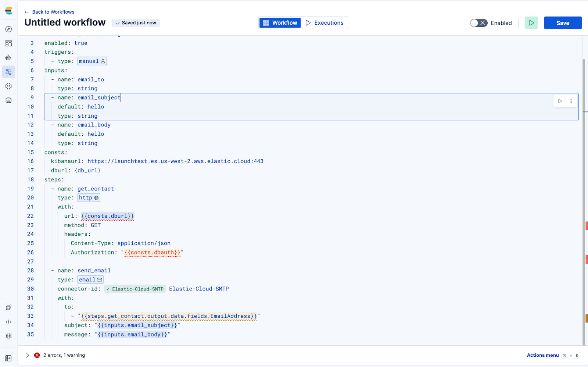Select the Workflow tab

[280, 22]
